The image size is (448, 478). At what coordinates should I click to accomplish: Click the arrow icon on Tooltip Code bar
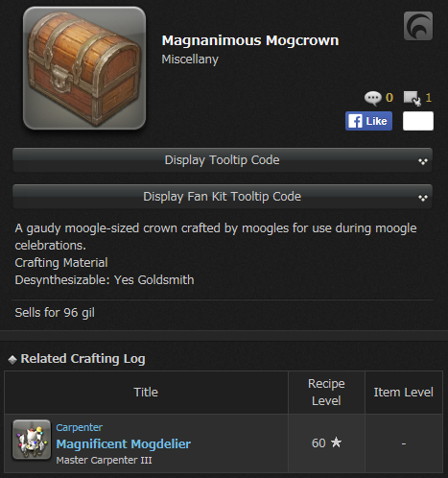[423, 161]
